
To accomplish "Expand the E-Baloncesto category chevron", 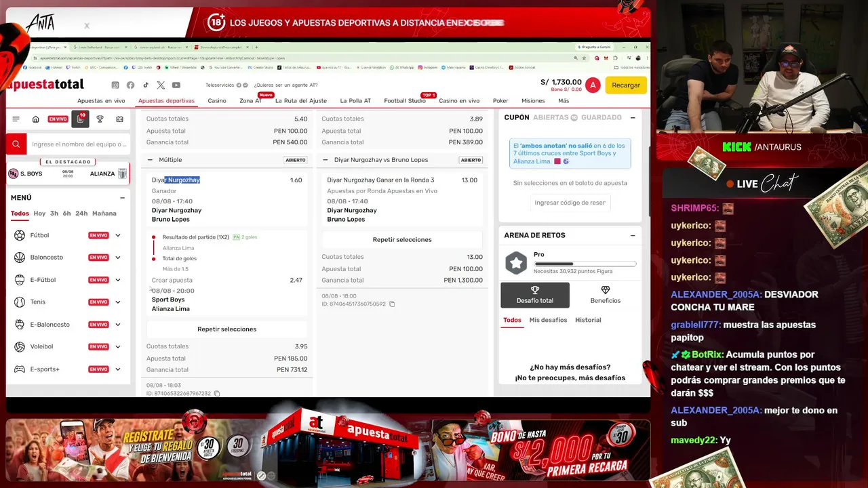I will coord(118,325).
